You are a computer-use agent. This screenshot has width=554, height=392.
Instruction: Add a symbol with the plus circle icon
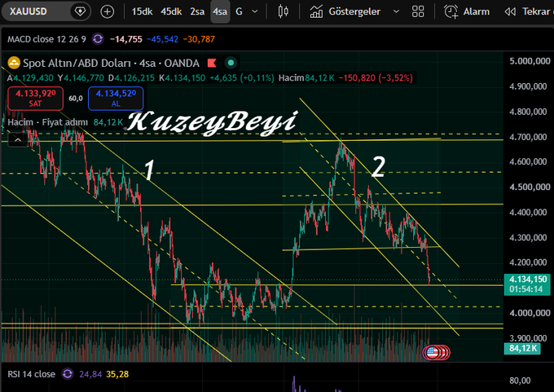(x=107, y=11)
